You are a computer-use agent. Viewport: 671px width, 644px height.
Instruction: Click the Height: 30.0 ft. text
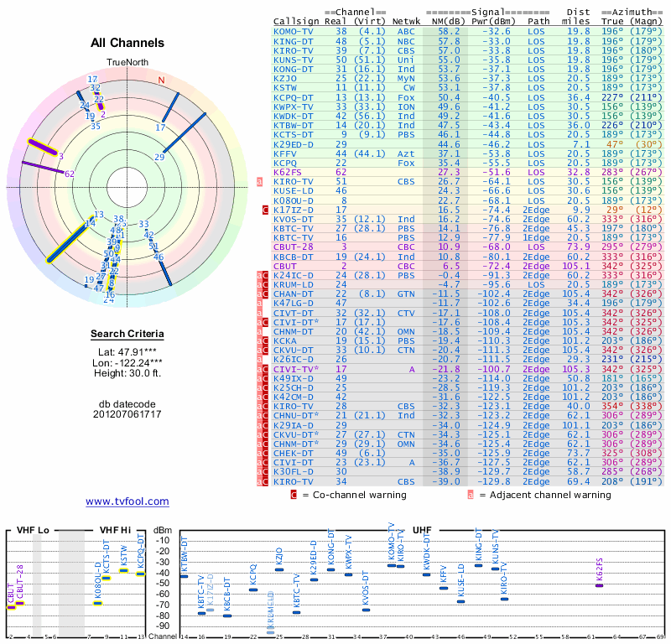[x=127, y=373]
